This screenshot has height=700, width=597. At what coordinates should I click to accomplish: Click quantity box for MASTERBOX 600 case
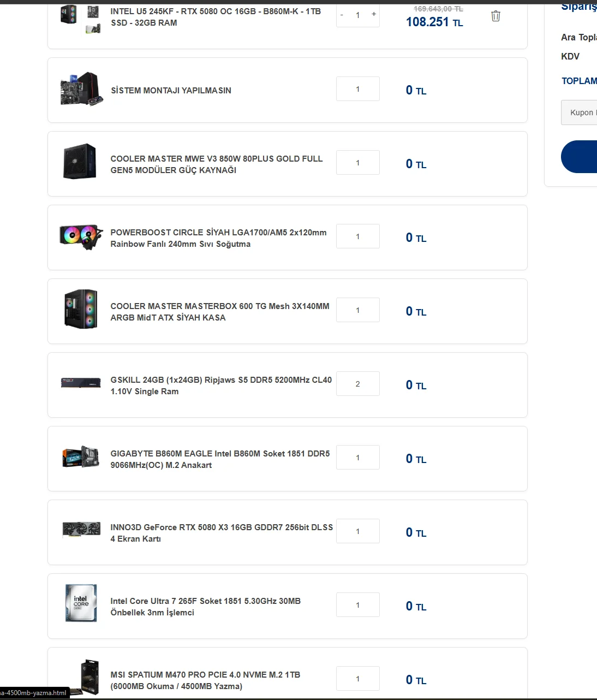358,310
